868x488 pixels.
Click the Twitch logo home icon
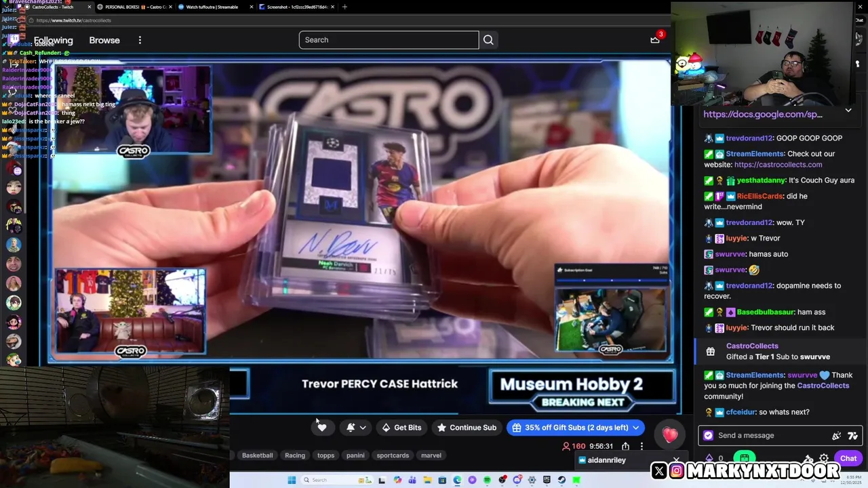(14, 39)
